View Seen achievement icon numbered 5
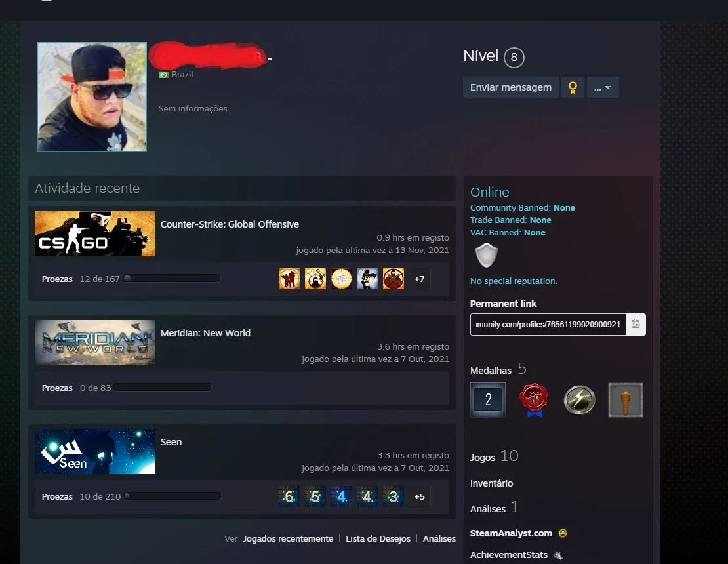The width and height of the screenshot is (728, 564). click(315, 496)
